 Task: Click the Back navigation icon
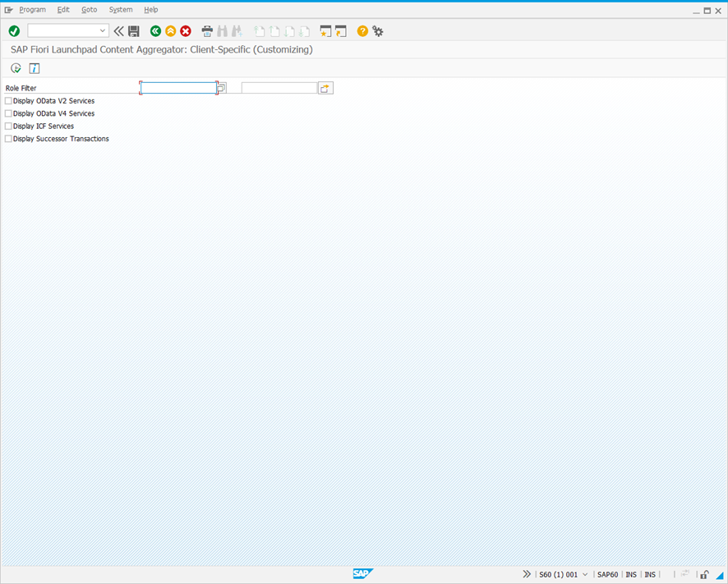pyautogui.click(x=155, y=30)
